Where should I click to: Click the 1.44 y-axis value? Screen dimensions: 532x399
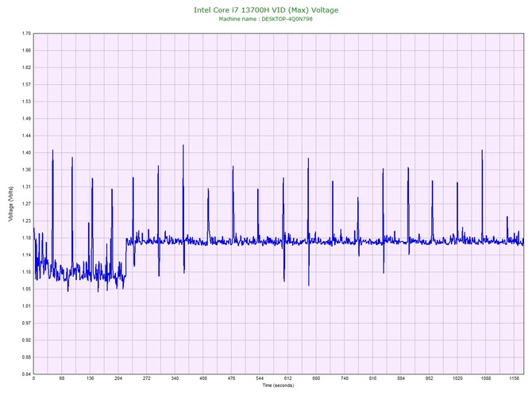tap(26, 136)
